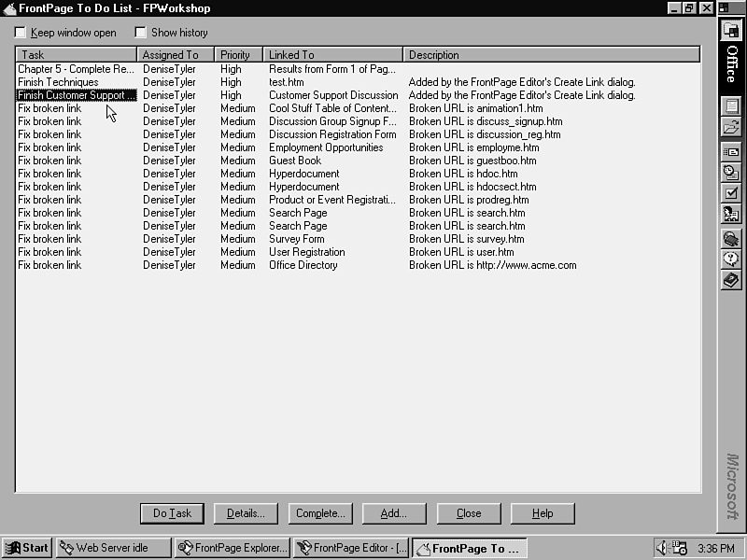Open the volume speaker tray icon

[x=663, y=548]
